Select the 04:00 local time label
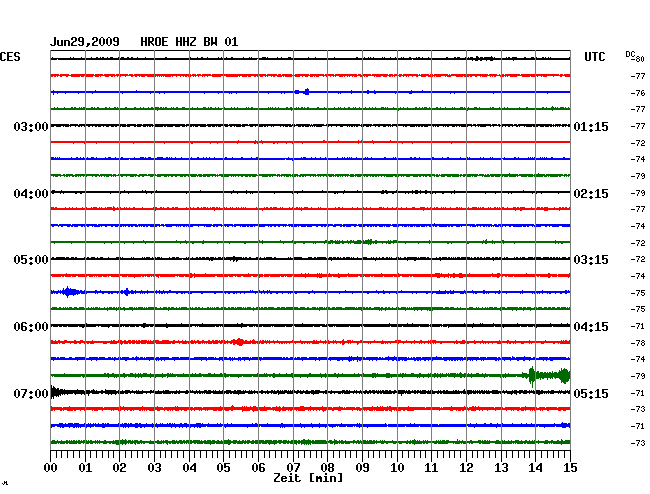Image resolution: width=650 pixels, height=494 pixels. click(31, 194)
